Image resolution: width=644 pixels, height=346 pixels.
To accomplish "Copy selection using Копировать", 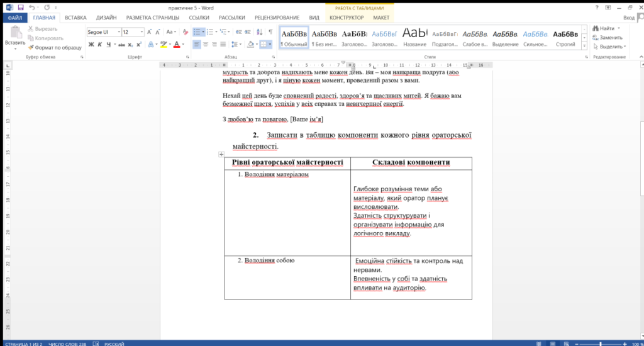I will (x=45, y=38).
